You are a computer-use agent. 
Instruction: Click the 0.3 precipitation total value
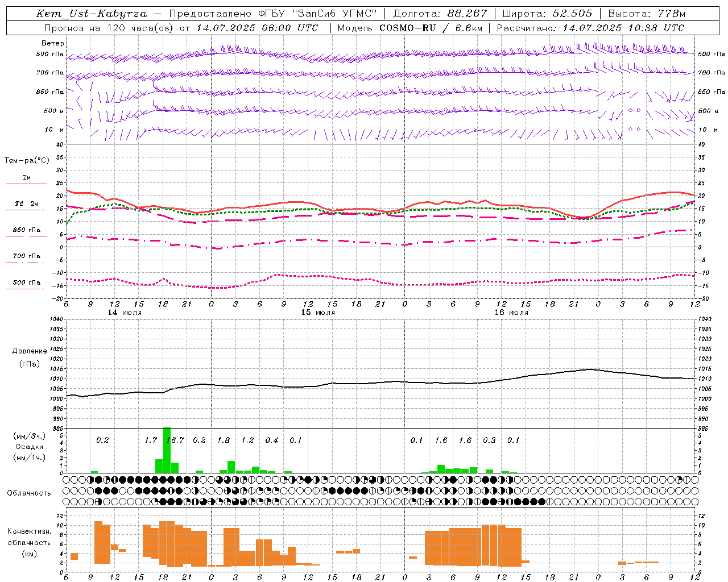pyautogui.click(x=489, y=440)
